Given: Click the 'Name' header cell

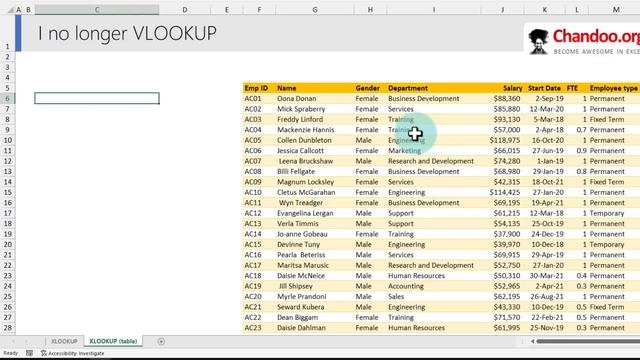Looking at the screenshot, I should point(315,88).
